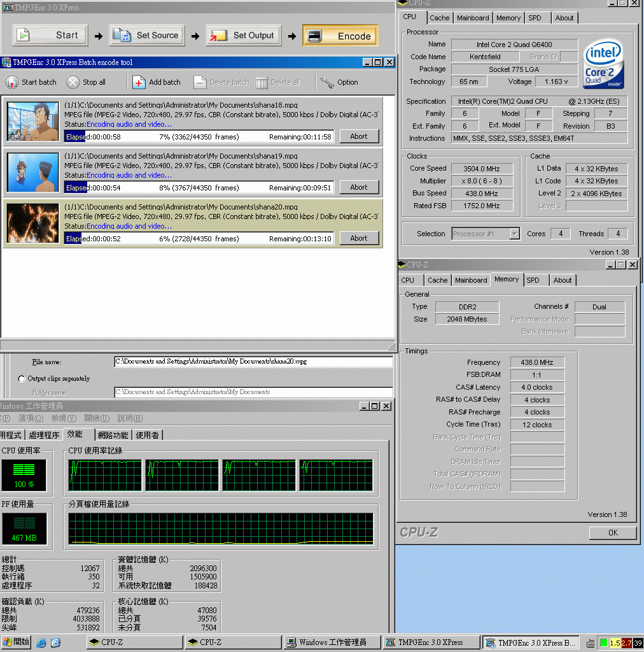Open the Cache tab in top CPU-Z
This screenshot has width=644, height=652.
tap(439, 18)
